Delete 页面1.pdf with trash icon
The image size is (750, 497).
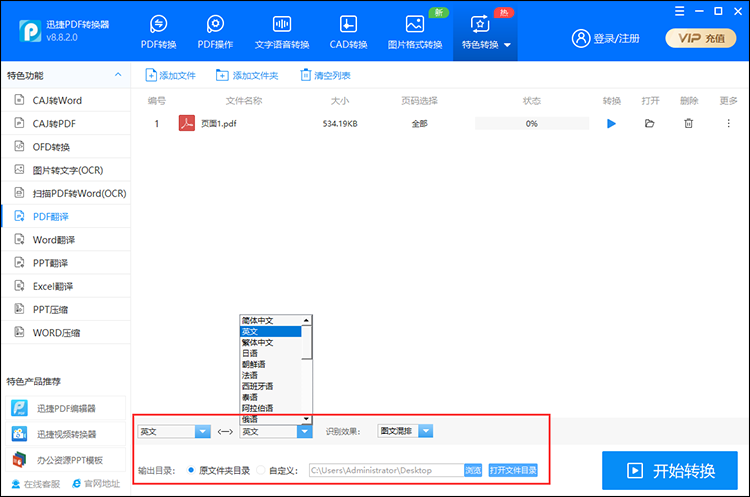click(x=688, y=123)
